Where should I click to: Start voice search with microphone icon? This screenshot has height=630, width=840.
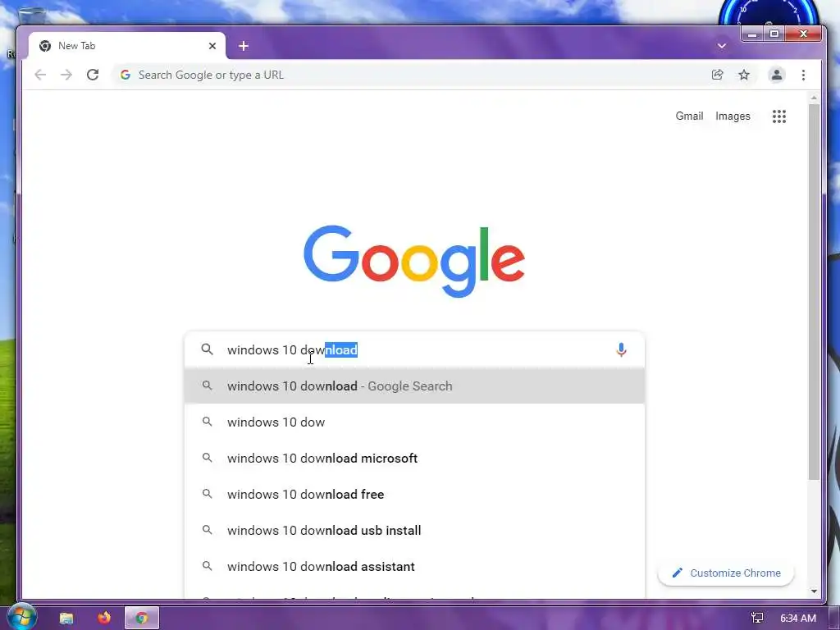point(621,349)
